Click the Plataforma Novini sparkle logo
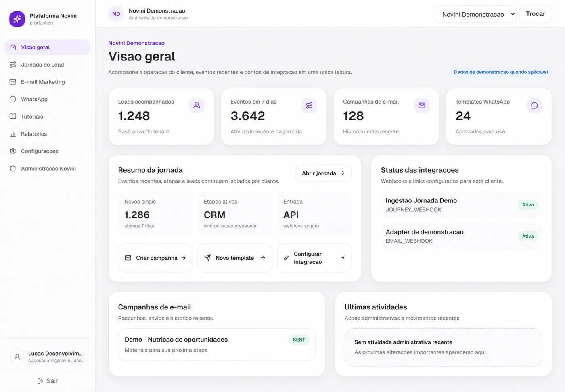The image size is (565, 392). (x=17, y=19)
